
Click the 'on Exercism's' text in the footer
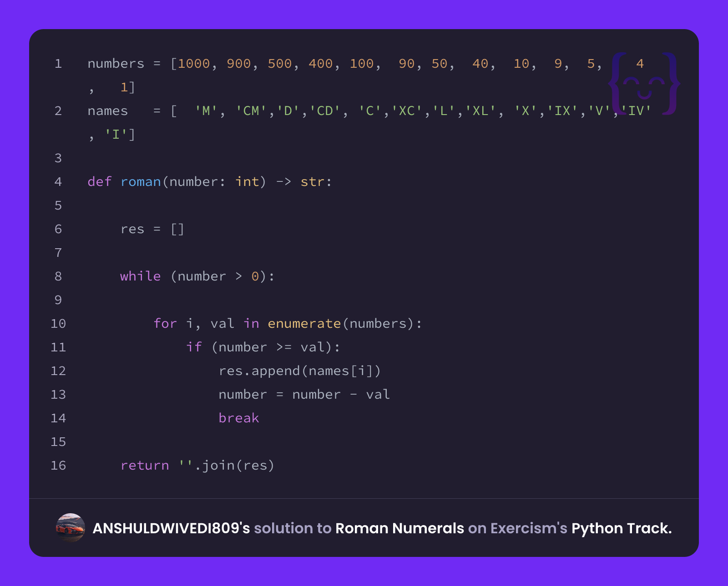point(518,528)
